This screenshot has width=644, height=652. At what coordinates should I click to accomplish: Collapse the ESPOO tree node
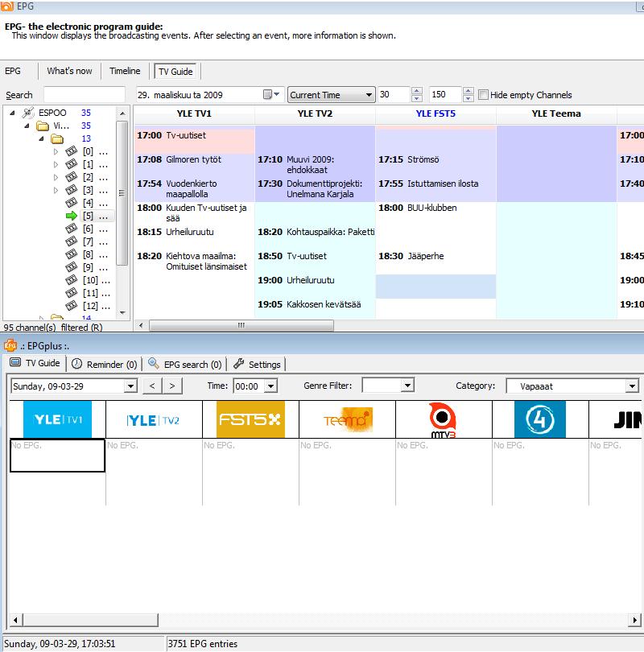pos(12,113)
